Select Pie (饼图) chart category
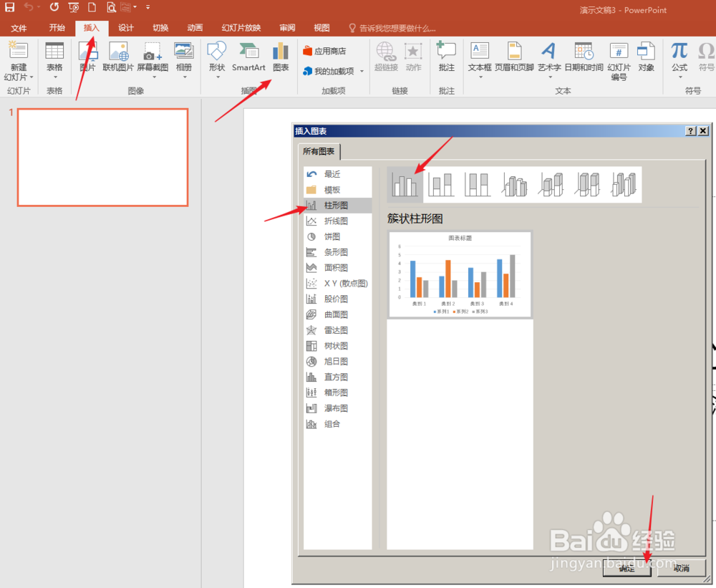The width and height of the screenshot is (716, 588). click(x=337, y=236)
